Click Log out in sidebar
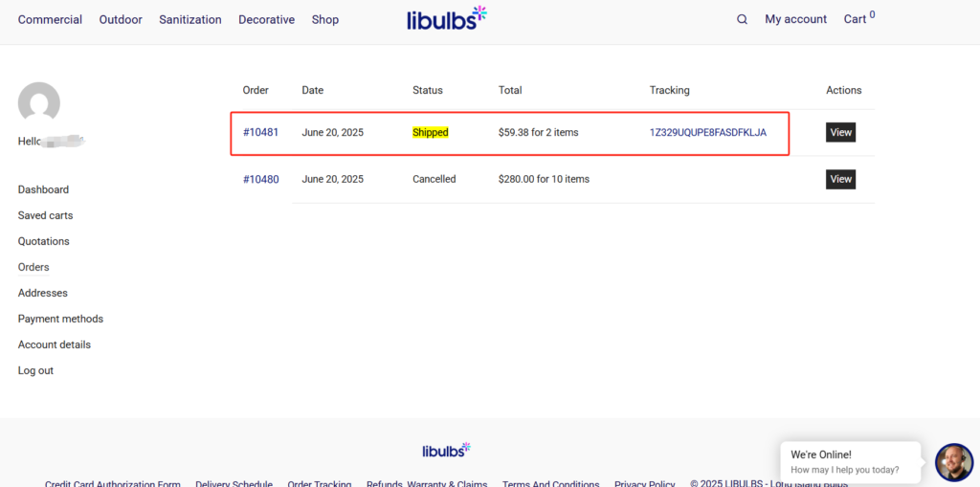This screenshot has width=980, height=487. 35,370
